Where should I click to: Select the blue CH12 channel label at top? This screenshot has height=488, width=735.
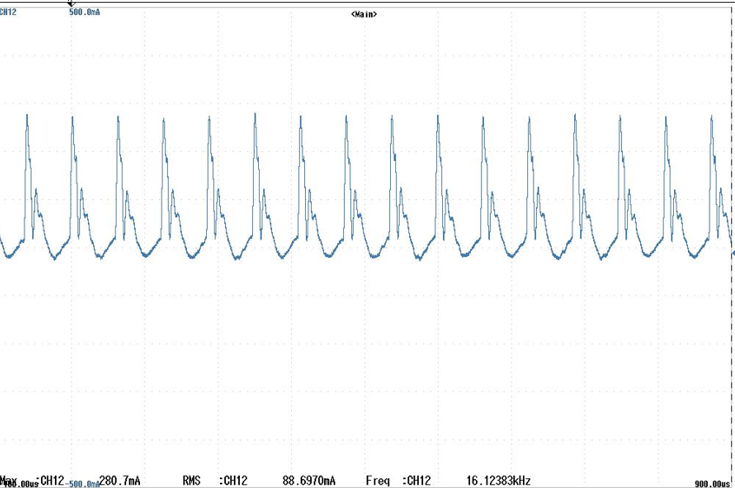coord(8,12)
